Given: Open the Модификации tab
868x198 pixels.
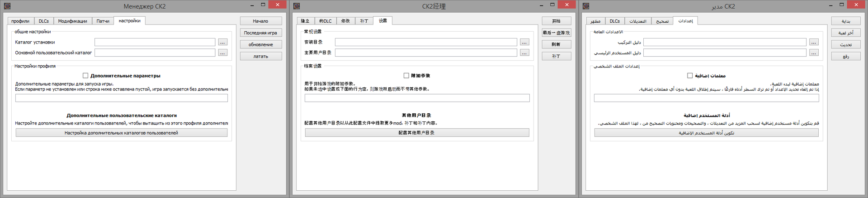Looking at the screenshot, I should click(72, 21).
